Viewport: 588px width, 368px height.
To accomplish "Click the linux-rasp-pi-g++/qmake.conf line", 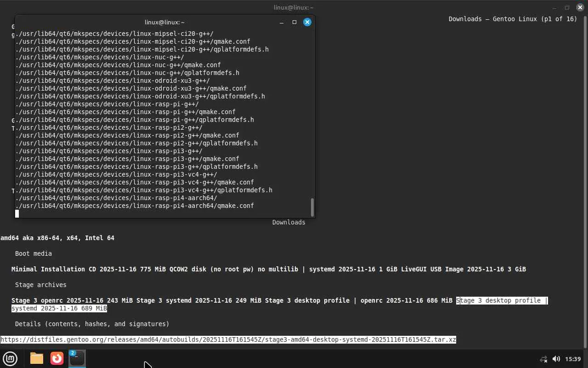I will [125, 112].
